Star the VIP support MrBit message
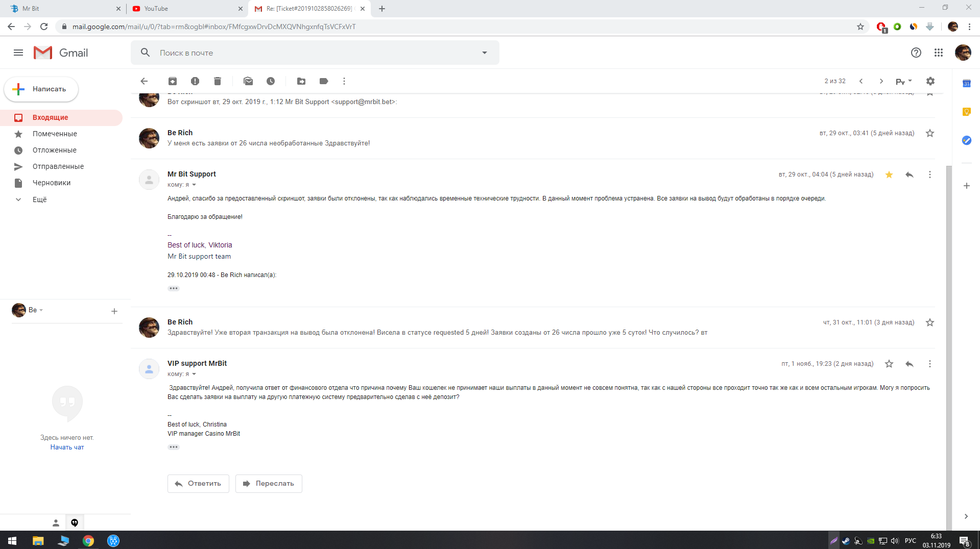The width and height of the screenshot is (980, 549). (889, 364)
